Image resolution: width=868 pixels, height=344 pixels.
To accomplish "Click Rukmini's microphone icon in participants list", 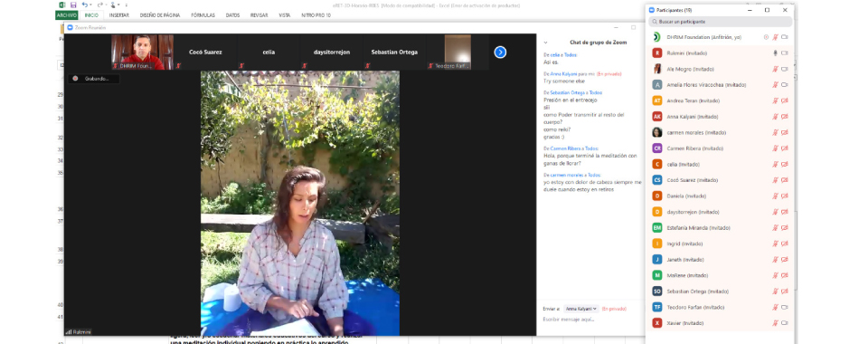I will point(775,53).
